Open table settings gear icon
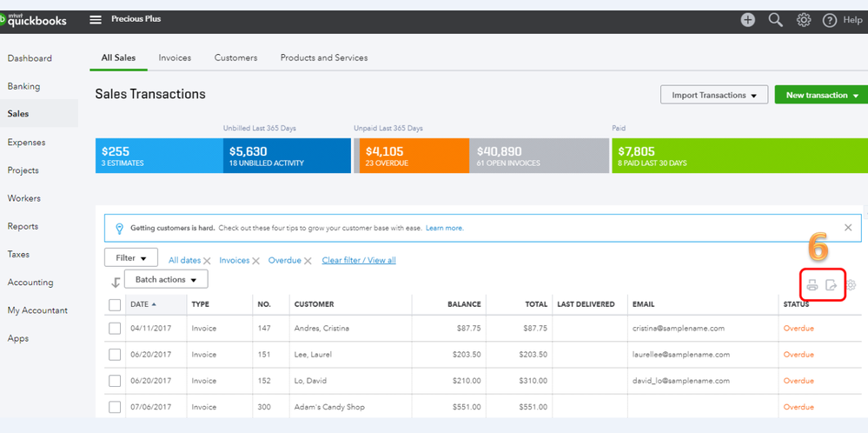The image size is (868, 433). click(x=851, y=285)
